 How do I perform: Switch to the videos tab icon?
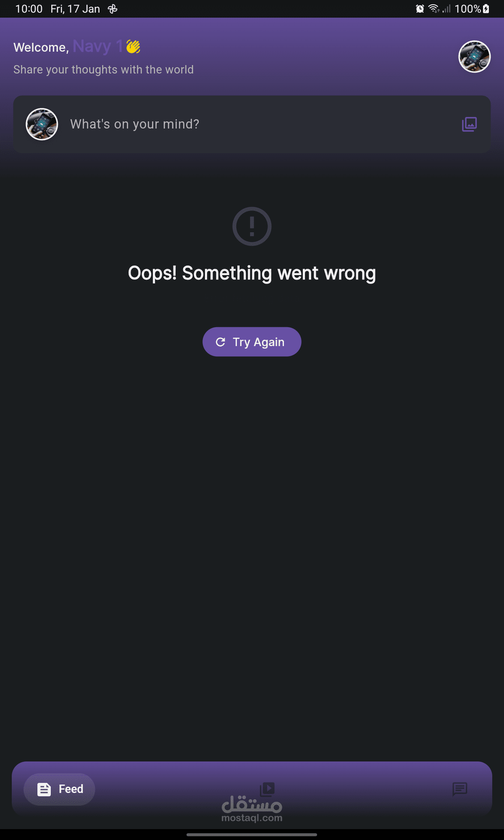[x=267, y=790]
